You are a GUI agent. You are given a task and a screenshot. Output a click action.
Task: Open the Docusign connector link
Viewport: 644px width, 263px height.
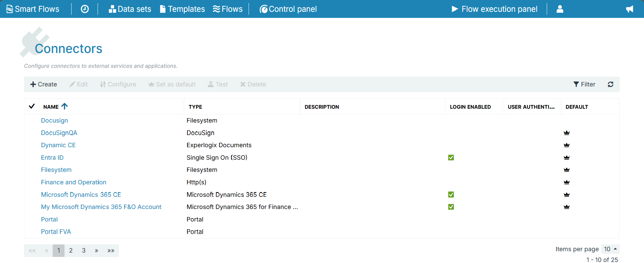[x=54, y=121]
